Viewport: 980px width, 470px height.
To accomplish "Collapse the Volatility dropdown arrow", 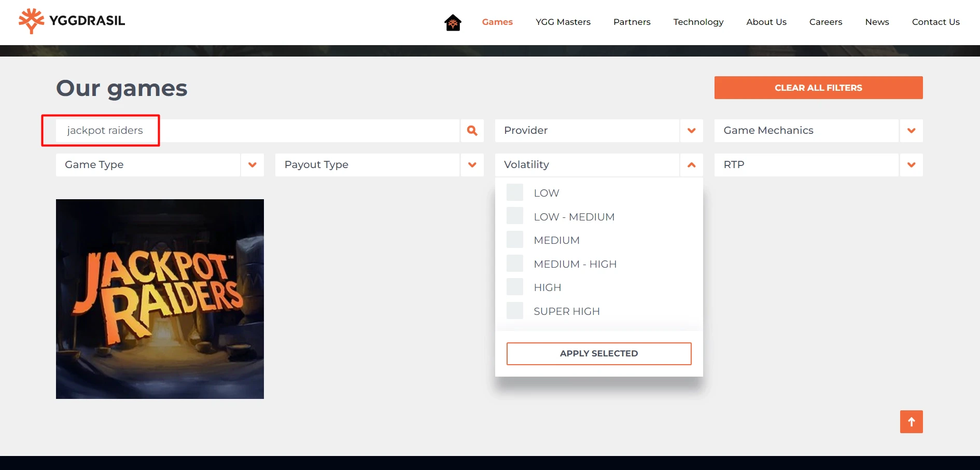I will coord(692,165).
